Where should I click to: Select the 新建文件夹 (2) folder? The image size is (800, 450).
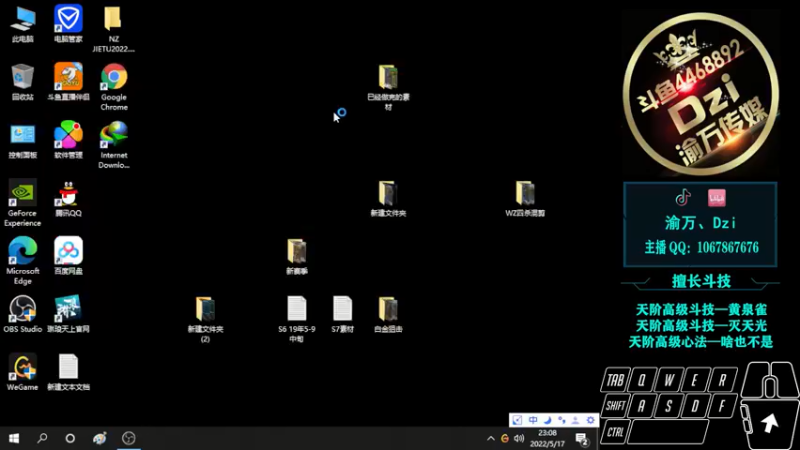pos(205,319)
